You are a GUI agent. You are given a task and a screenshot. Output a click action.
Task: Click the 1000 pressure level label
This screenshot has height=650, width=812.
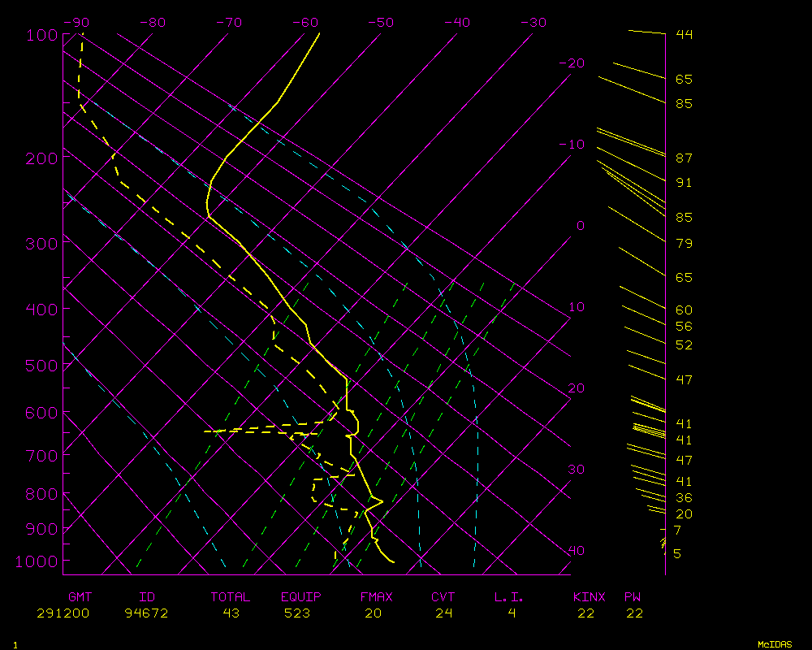pyautogui.click(x=37, y=561)
